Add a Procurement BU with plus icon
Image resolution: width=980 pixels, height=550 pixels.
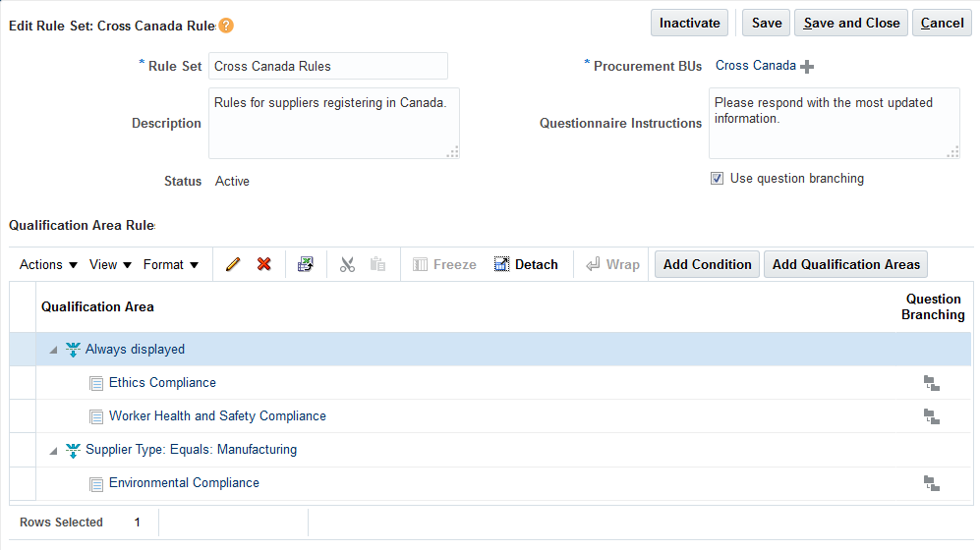[x=807, y=67]
